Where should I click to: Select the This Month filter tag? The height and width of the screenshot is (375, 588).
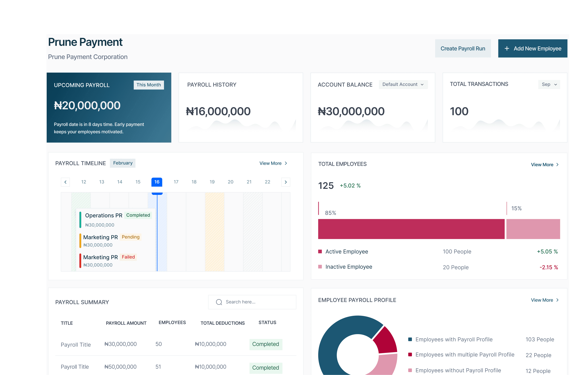point(149,85)
